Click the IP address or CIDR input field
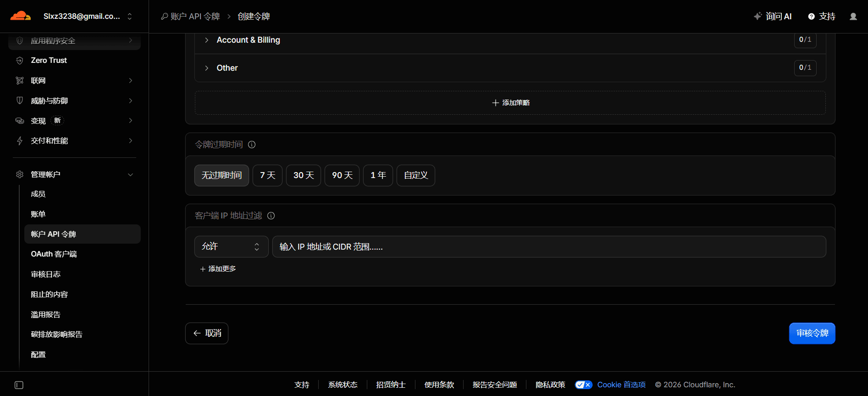Screen dimensions: 868x396 (x=549, y=247)
